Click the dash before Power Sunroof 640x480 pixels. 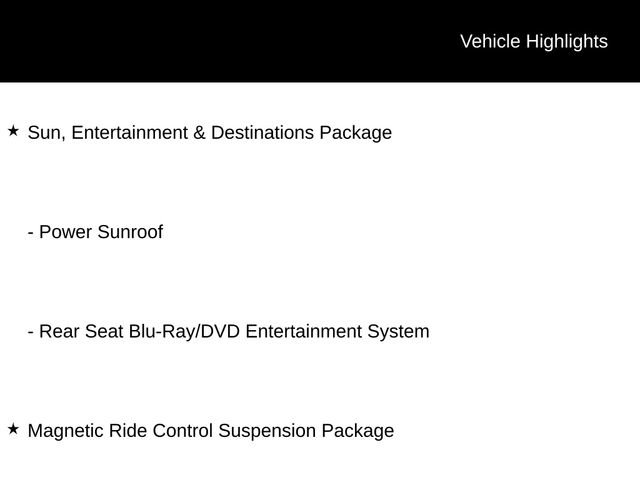point(31,233)
